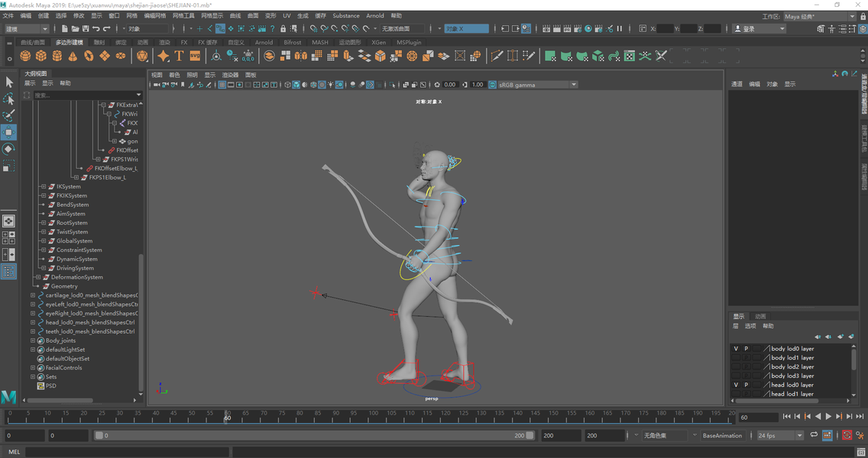The height and width of the screenshot is (458, 868).
Task: Click the range slider bar handle
Action: point(314,435)
